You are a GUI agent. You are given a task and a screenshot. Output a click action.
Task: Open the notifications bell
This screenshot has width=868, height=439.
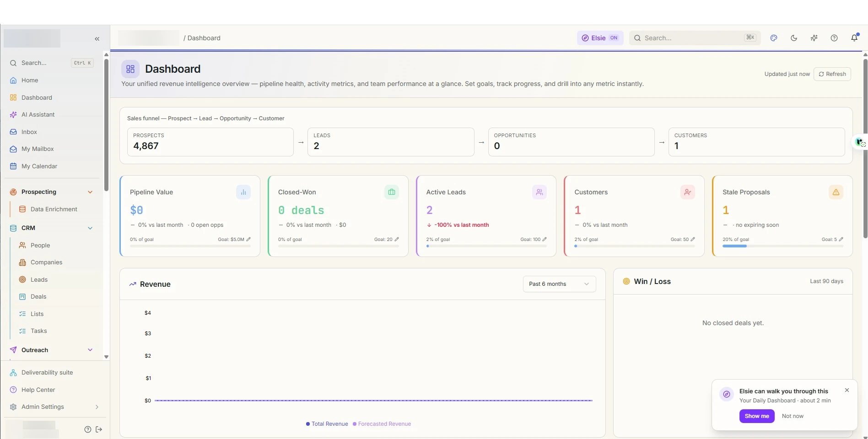tap(854, 37)
